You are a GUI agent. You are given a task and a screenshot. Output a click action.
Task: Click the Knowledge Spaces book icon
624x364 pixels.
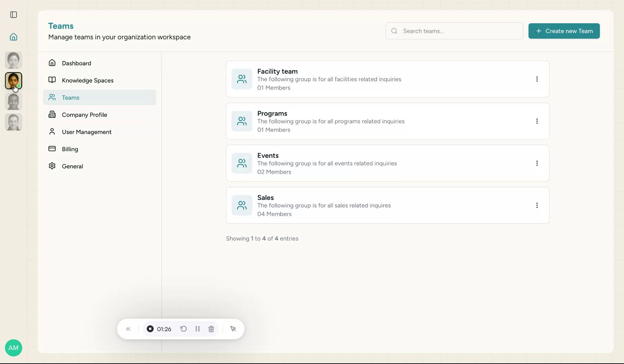point(52,80)
